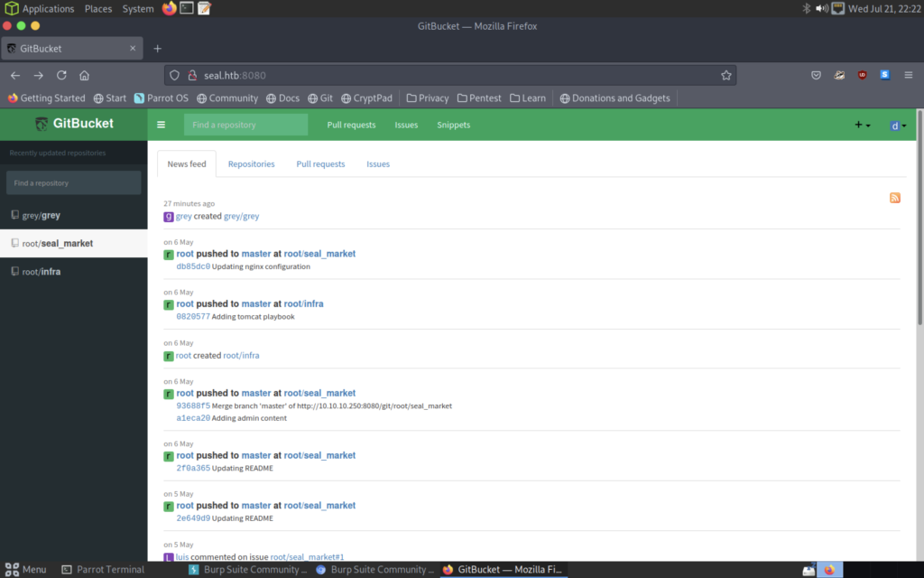This screenshot has height=578, width=924.
Task: Click the system volume icon
Action: [x=822, y=8]
